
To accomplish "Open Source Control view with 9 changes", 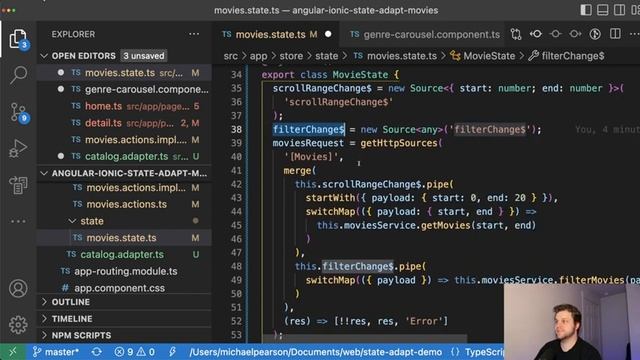I will (x=18, y=112).
